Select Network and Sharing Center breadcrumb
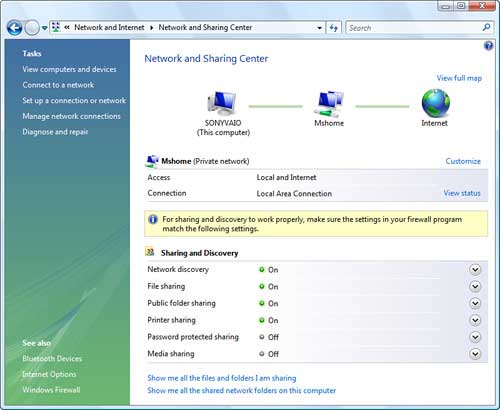 point(205,28)
